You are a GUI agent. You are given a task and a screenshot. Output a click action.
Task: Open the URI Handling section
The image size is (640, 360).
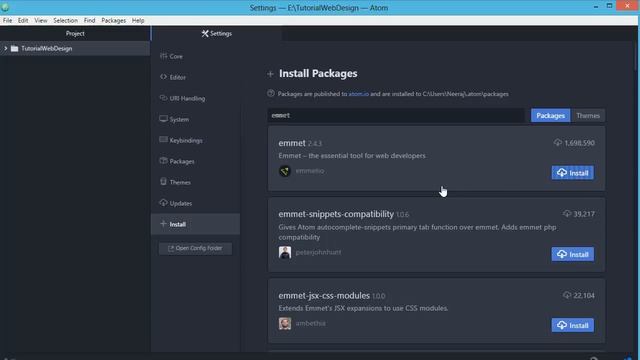[x=182, y=98]
